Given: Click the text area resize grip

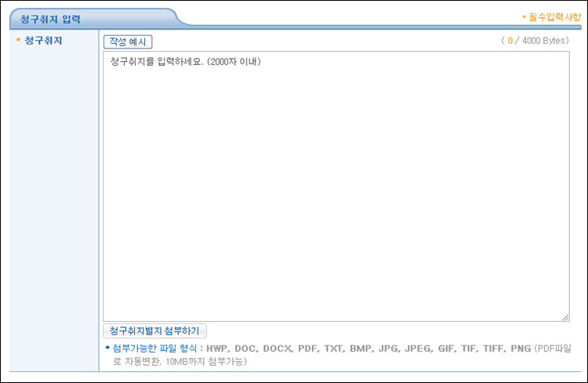Looking at the screenshot, I should click(565, 317).
